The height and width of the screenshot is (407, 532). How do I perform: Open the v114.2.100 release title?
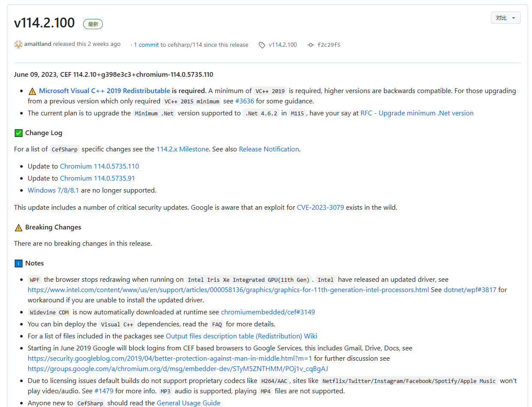click(44, 23)
